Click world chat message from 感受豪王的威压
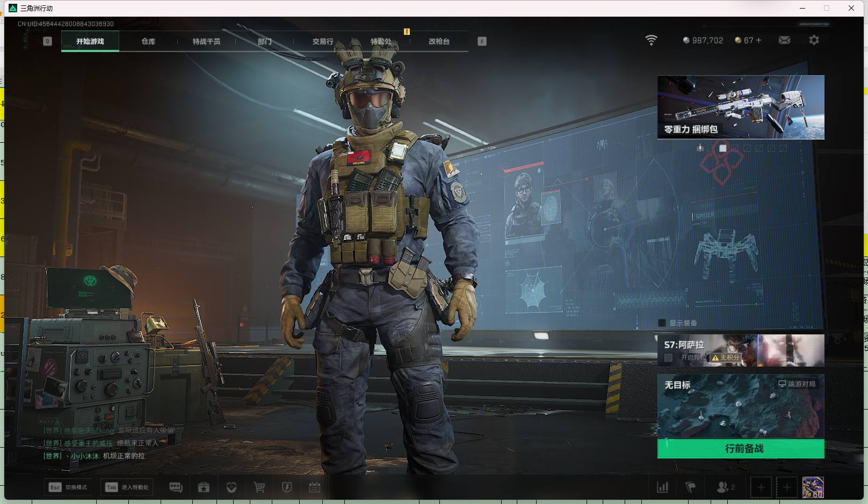868x504 pixels. click(101, 443)
